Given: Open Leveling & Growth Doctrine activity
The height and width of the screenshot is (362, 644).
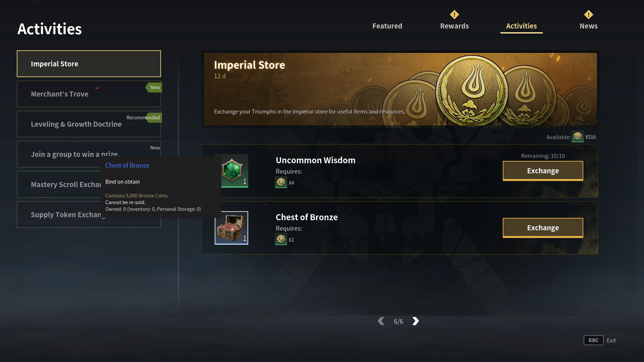Looking at the screenshot, I should click(x=89, y=124).
